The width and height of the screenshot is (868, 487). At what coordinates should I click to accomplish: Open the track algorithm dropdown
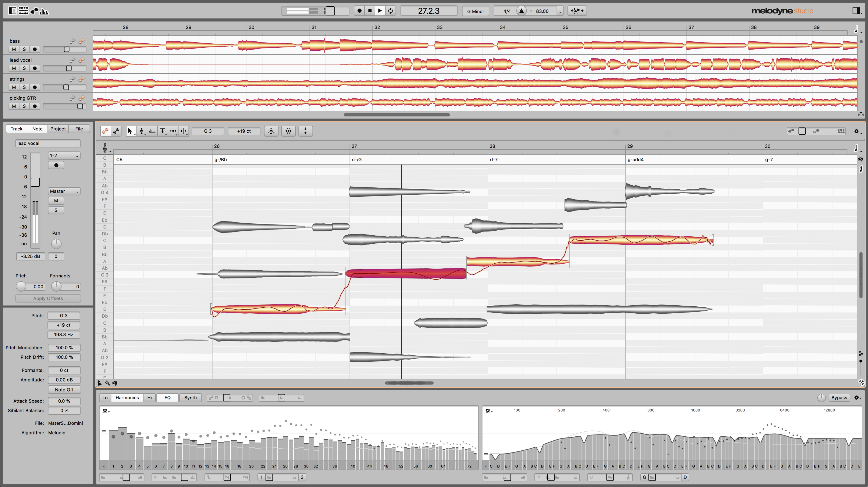tap(58, 432)
